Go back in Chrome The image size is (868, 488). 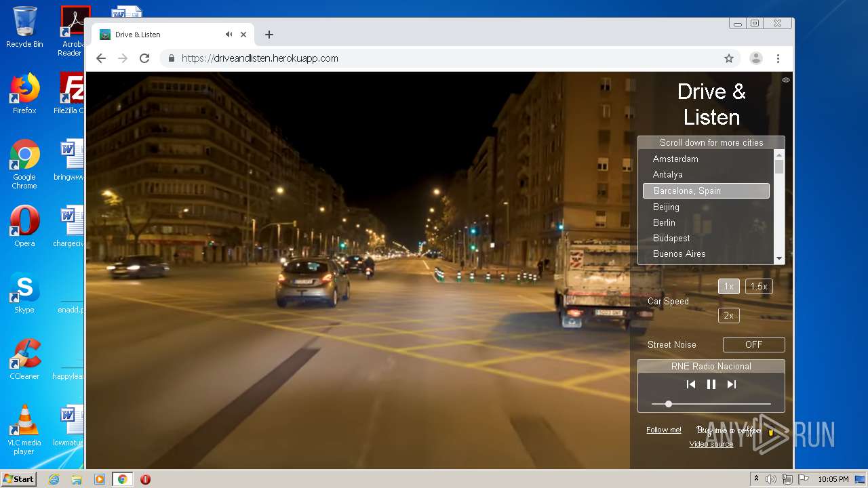pos(101,58)
